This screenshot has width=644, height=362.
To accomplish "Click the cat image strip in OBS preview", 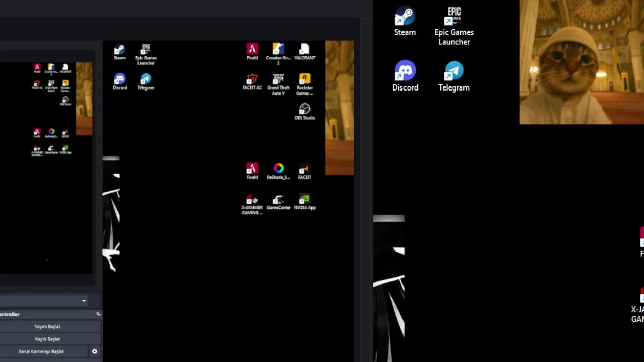I will click(339, 108).
